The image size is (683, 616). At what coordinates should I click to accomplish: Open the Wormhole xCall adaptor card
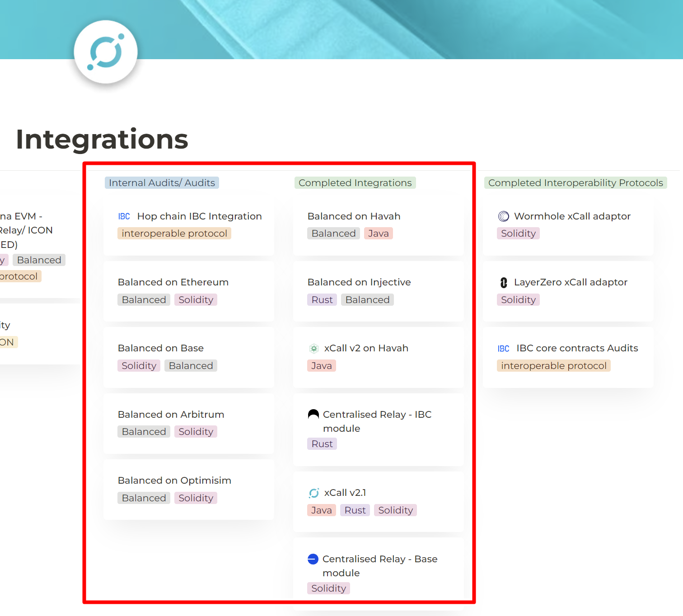point(568,225)
